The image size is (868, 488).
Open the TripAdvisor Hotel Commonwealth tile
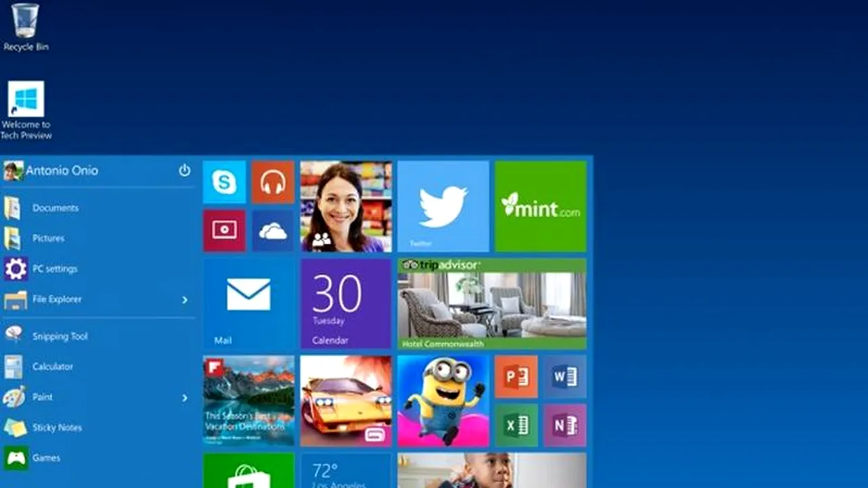tap(492, 304)
